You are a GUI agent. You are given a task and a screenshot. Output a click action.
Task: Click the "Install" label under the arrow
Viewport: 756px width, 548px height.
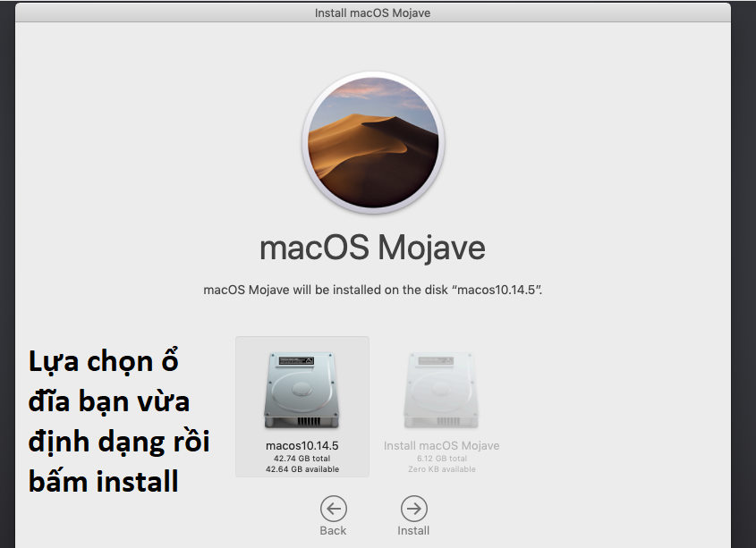[x=413, y=531]
